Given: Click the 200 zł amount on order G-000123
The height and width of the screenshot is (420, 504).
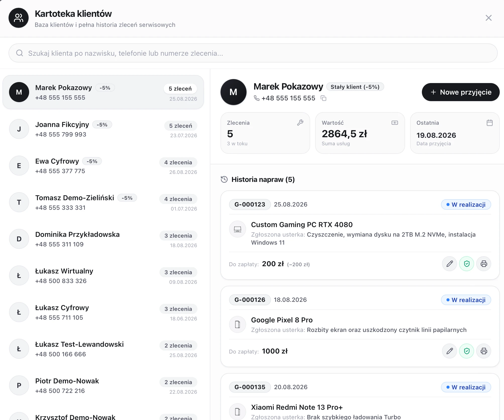Looking at the screenshot, I should 273,264.
